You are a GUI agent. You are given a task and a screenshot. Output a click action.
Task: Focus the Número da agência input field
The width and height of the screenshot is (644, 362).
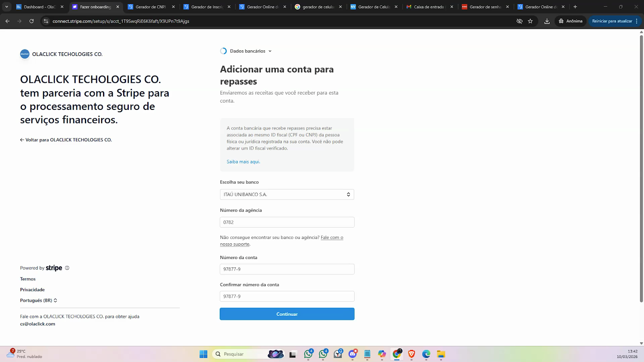click(287, 222)
